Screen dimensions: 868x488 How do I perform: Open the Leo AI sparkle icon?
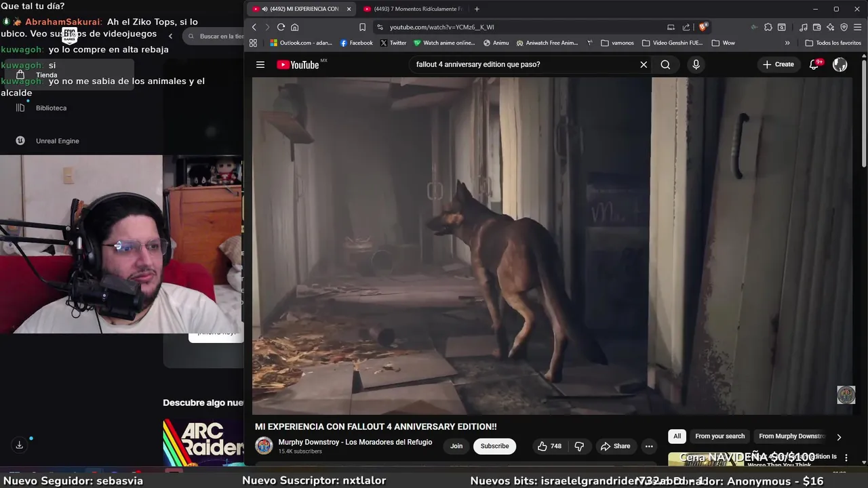pyautogui.click(x=830, y=27)
